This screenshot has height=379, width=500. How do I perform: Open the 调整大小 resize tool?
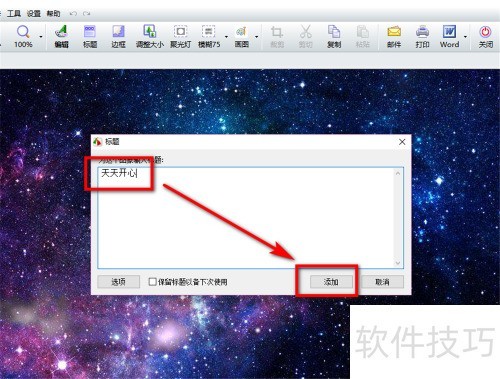tap(150, 37)
